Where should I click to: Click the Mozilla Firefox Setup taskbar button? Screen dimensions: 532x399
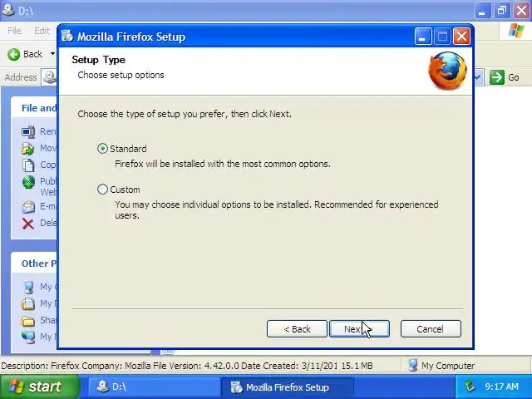coord(287,387)
